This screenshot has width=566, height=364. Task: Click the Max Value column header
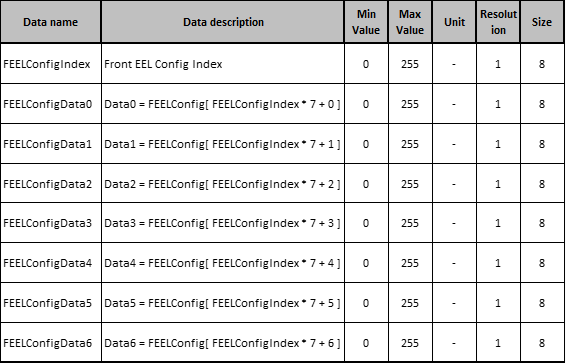tap(410, 22)
